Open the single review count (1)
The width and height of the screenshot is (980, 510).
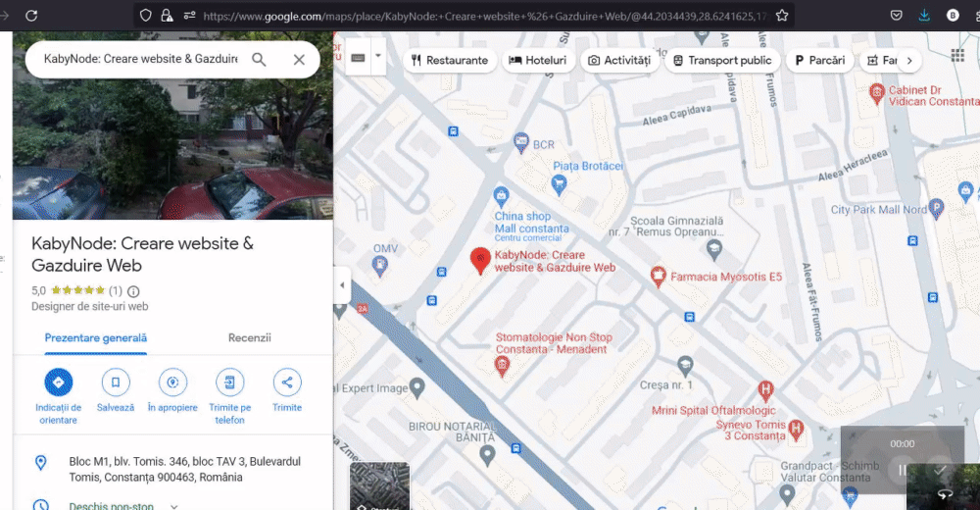(116, 290)
